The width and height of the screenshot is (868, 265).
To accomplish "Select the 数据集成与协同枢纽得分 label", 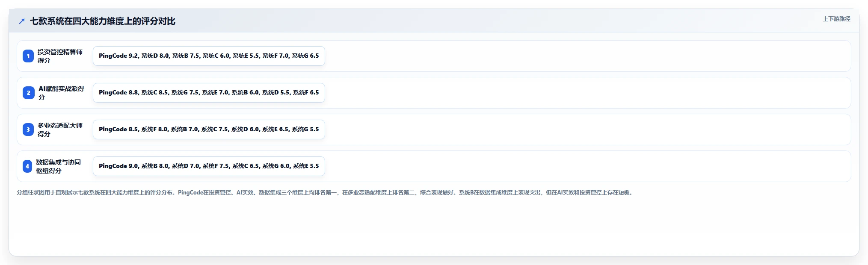I will [58, 166].
